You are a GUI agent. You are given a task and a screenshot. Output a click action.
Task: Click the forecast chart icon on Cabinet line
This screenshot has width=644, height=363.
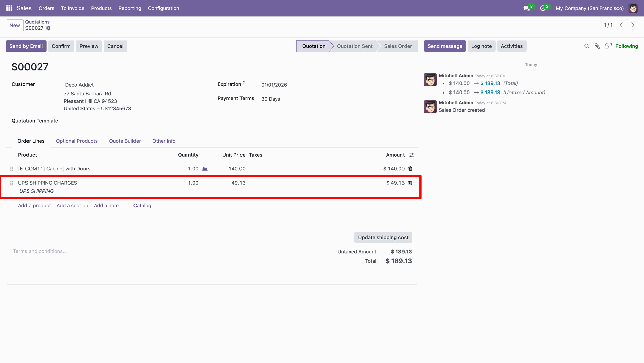pyautogui.click(x=204, y=169)
